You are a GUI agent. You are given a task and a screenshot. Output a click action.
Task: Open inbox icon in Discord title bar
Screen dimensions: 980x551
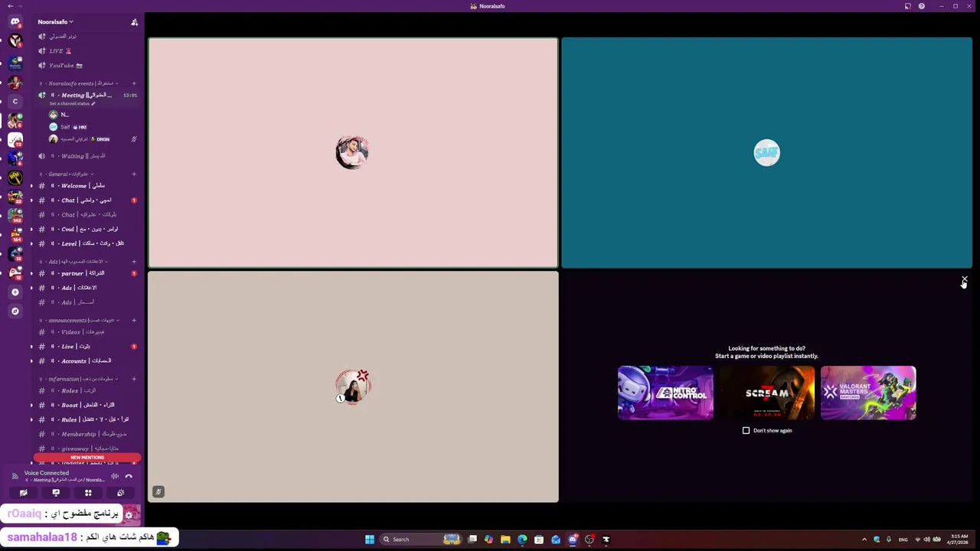(x=908, y=6)
